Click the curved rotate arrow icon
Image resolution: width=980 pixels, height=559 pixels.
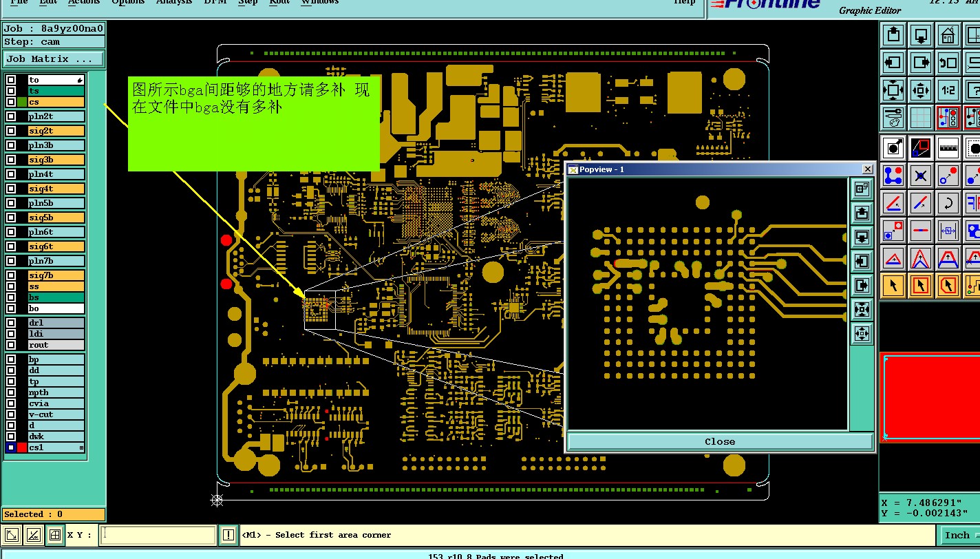[948, 202]
